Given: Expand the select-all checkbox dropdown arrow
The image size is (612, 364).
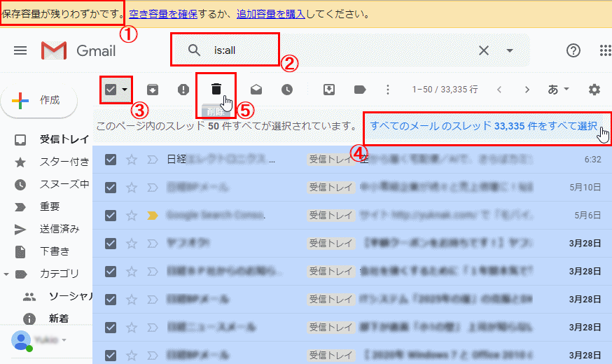Looking at the screenshot, I should click(124, 90).
